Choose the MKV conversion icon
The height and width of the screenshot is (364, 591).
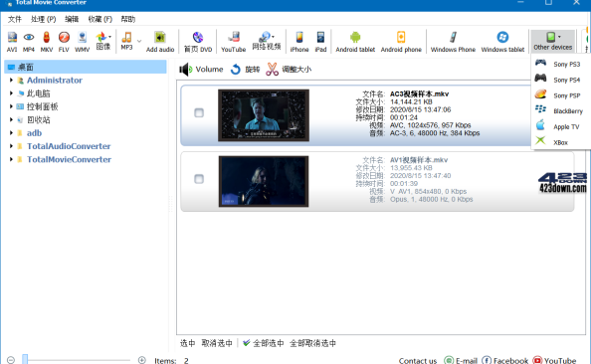tap(47, 42)
